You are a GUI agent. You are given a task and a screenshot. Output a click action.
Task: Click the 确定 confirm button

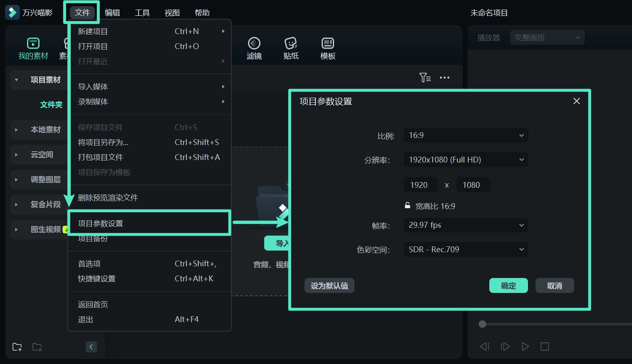click(508, 285)
